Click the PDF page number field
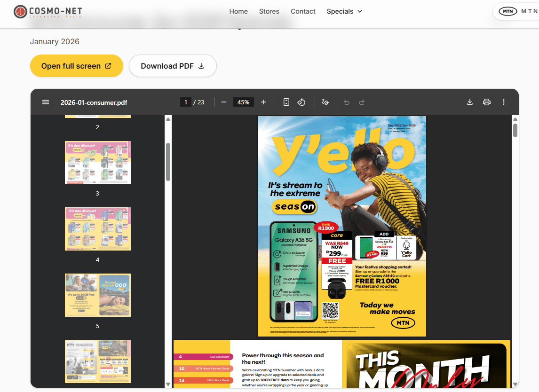Viewport: 539px width, 392px height. click(x=186, y=102)
